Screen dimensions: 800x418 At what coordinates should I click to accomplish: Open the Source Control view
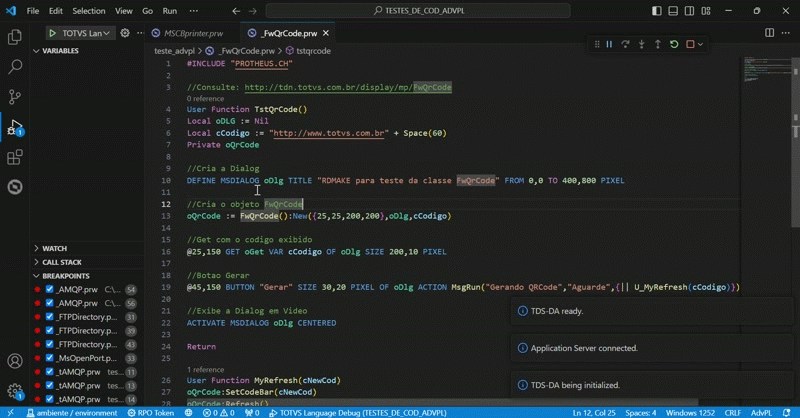[15, 96]
